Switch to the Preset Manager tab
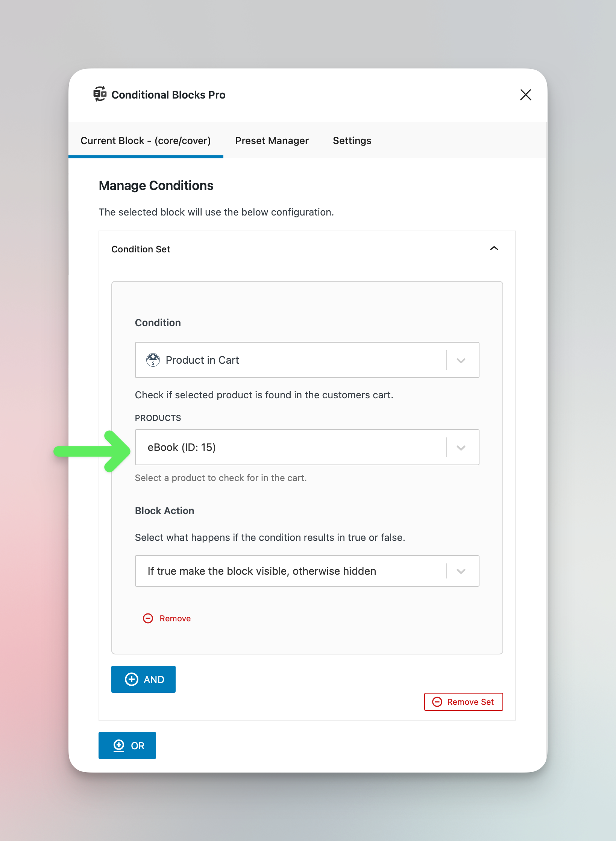Viewport: 616px width, 841px height. tap(272, 140)
